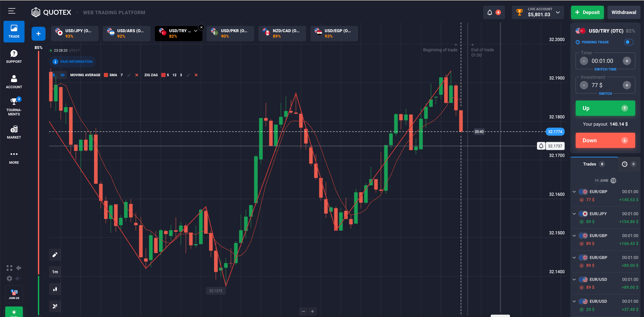Select the Trades tab

(594, 164)
